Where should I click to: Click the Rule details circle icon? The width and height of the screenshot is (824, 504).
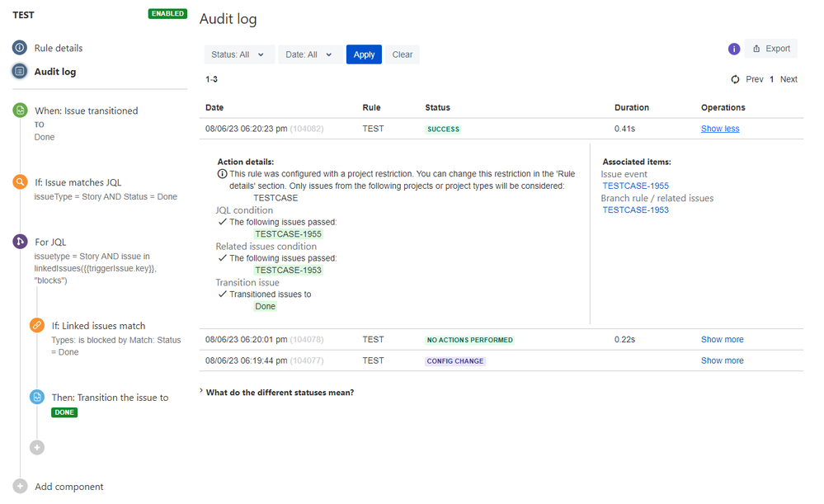click(x=20, y=48)
